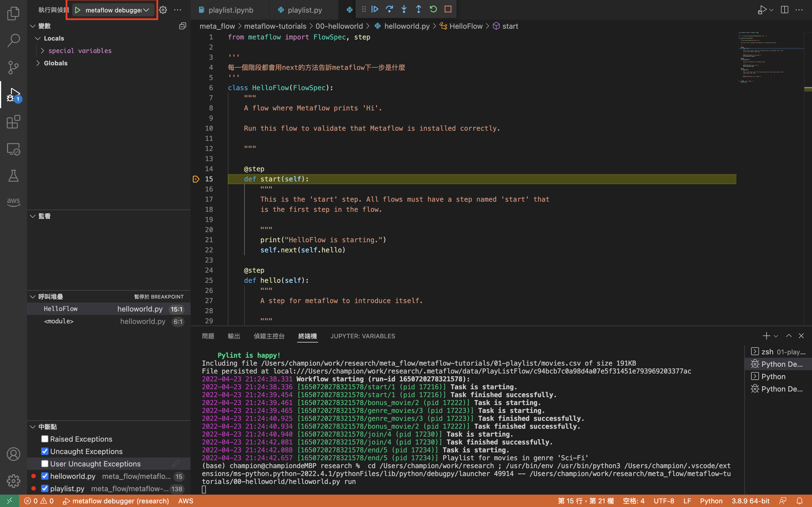Click the Step Over debug icon
Screen dimensions: 812x507
[389, 9]
